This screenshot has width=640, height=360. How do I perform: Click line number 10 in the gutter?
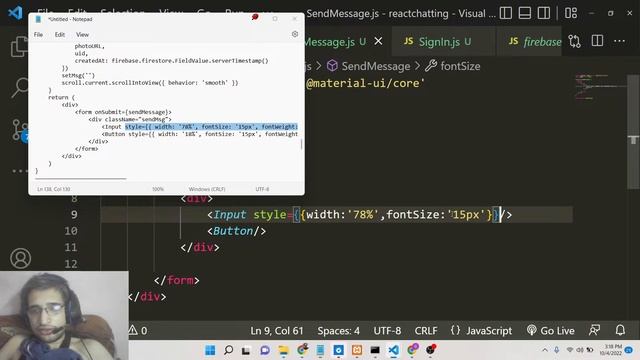(x=71, y=231)
